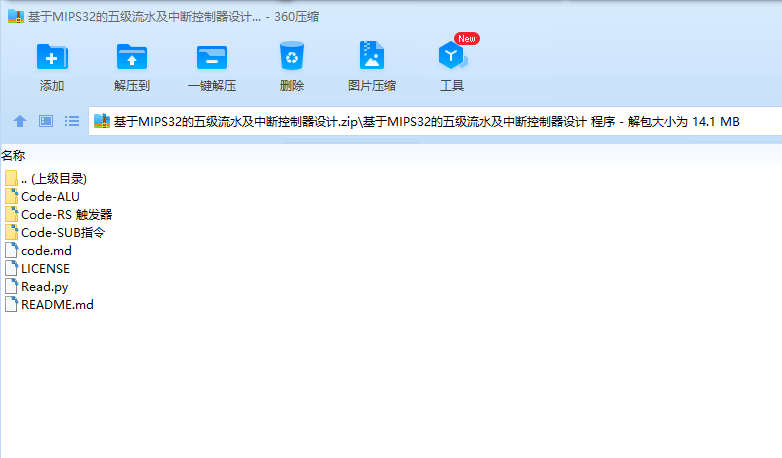Select the 'Read.py' file name
The width and height of the screenshot is (782, 458).
(44, 287)
